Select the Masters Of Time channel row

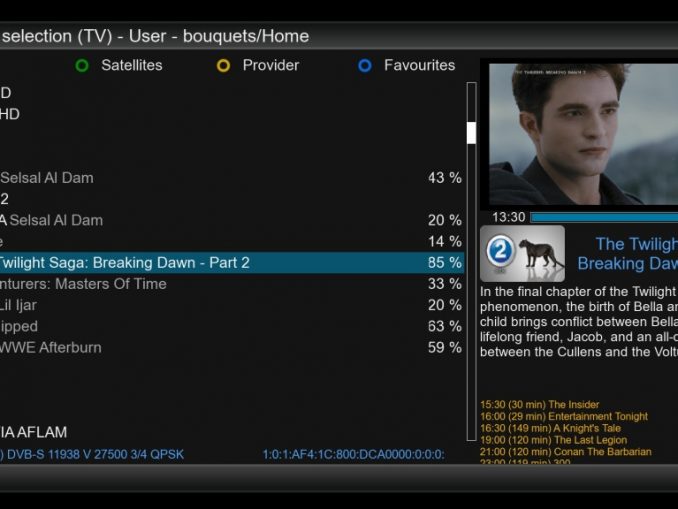232,284
